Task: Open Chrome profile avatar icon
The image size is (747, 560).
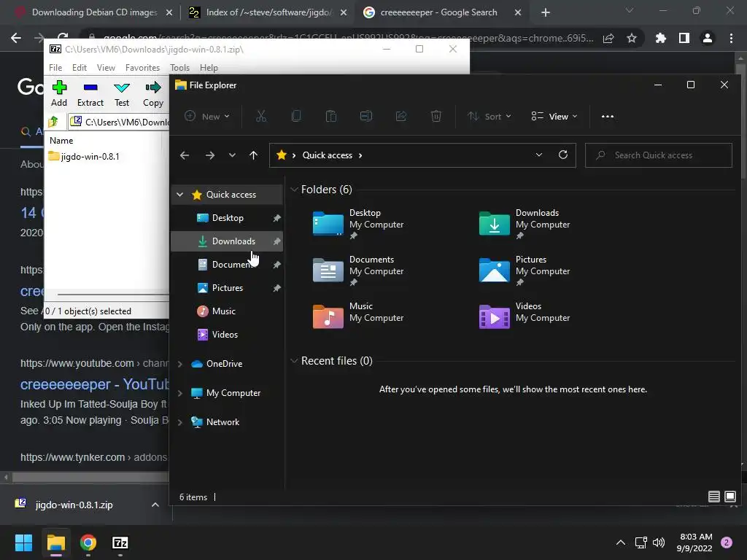Action: point(708,38)
